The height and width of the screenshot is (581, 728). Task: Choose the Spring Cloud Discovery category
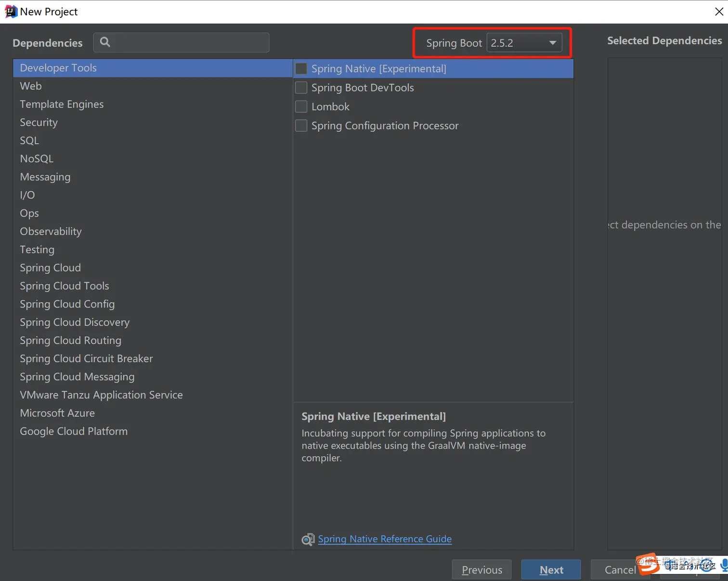[x=153, y=323]
